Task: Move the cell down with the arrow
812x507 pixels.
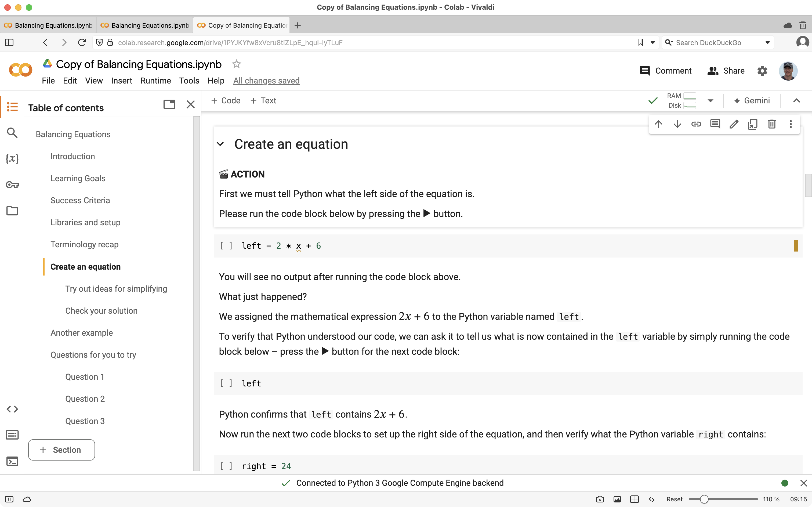Action: click(677, 124)
